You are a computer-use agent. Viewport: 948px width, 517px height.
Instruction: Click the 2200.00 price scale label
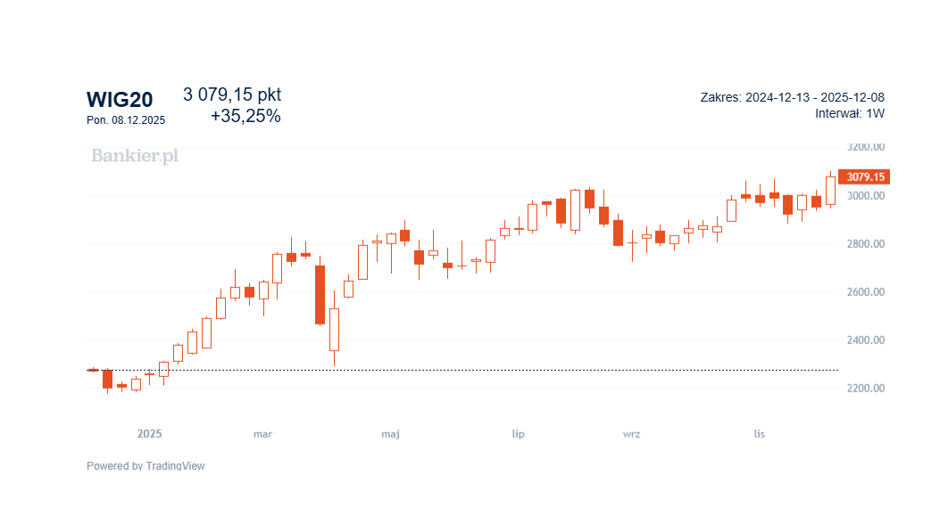pos(865,388)
